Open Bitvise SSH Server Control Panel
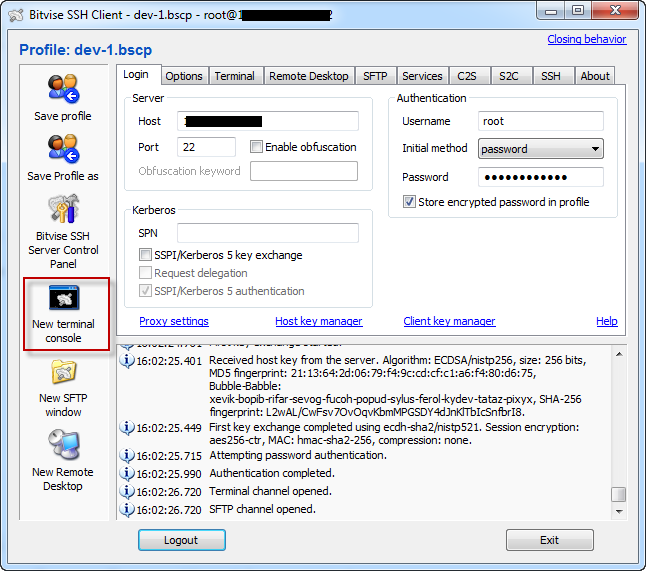The width and height of the screenshot is (646, 571). click(63, 231)
